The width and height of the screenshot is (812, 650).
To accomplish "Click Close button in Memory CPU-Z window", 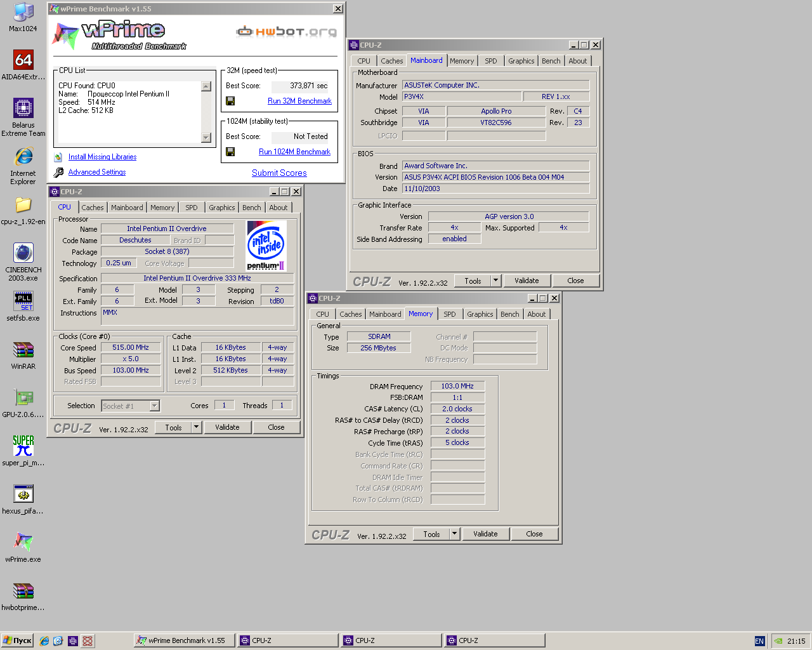I will (534, 534).
